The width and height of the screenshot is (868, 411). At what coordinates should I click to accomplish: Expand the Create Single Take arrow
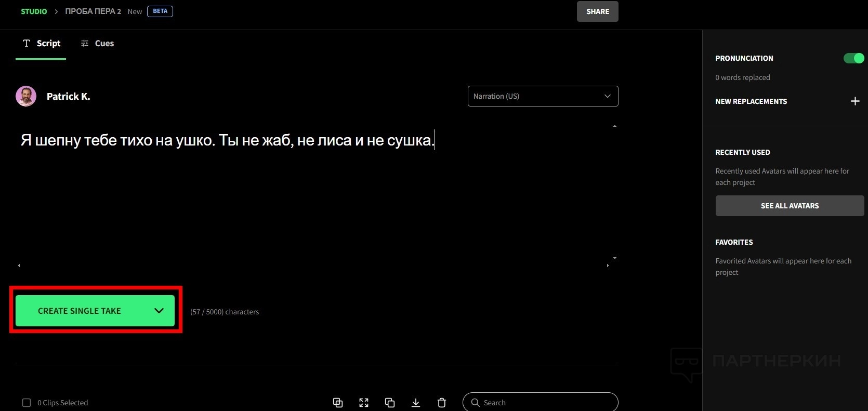159,311
